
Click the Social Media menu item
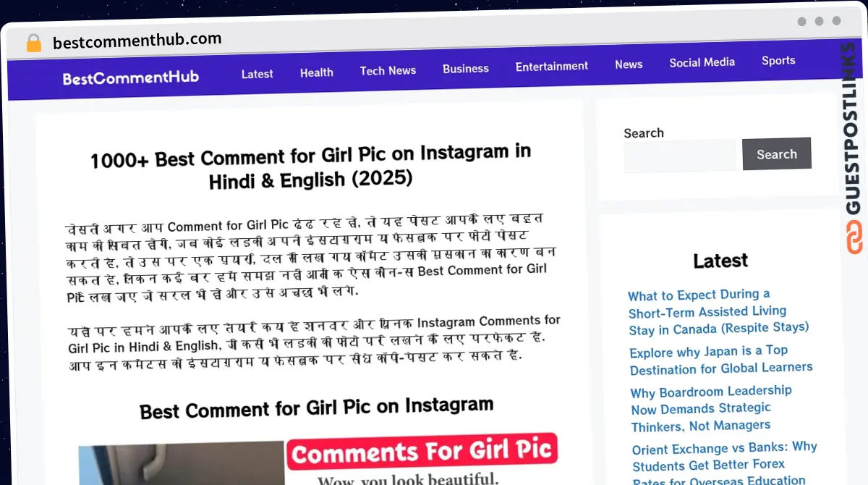(702, 62)
